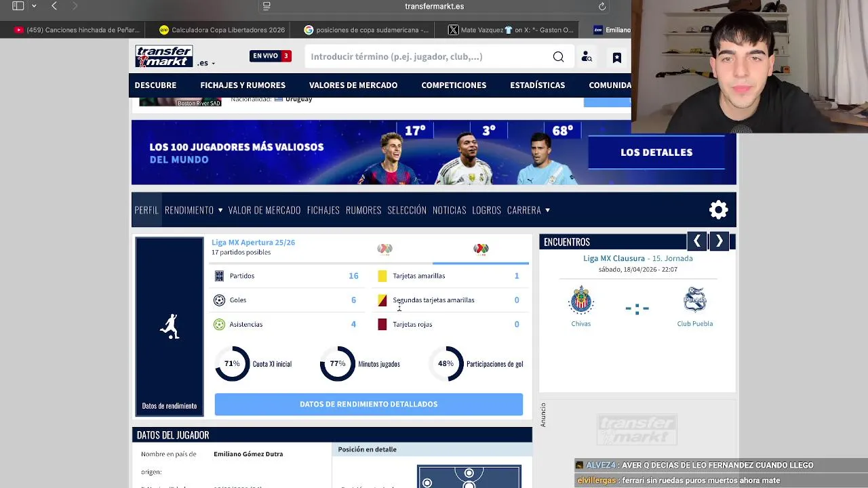Click the Goles count 6
Viewport: 868px width, 488px height.
click(353, 300)
